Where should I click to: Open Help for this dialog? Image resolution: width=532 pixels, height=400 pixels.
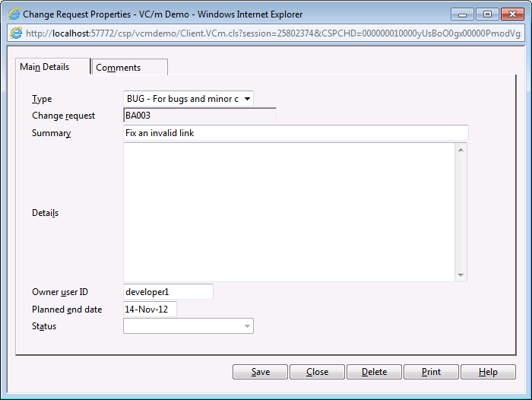coord(488,372)
